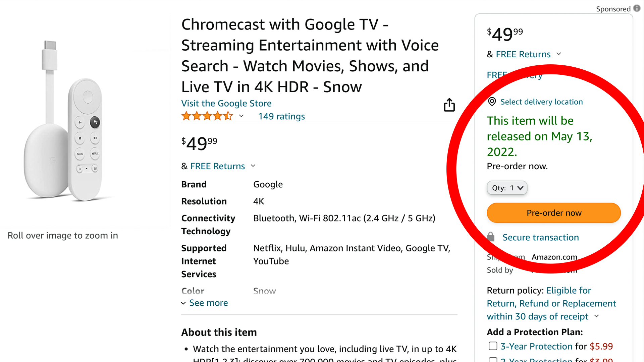The image size is (644, 362).
Task: Open the ratings breakdown chevron
Action: pyautogui.click(x=241, y=116)
